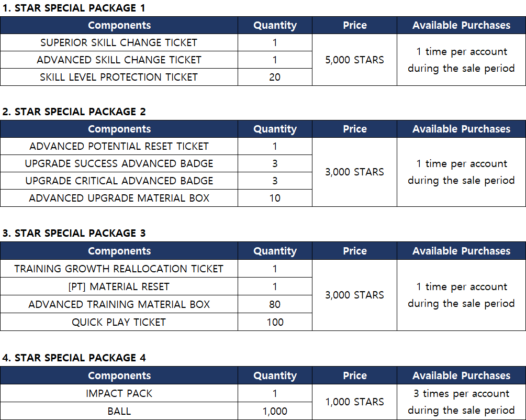The height and width of the screenshot is (420, 526).
Task: Select the IMPACT PACK component cell
Action: 119,393
